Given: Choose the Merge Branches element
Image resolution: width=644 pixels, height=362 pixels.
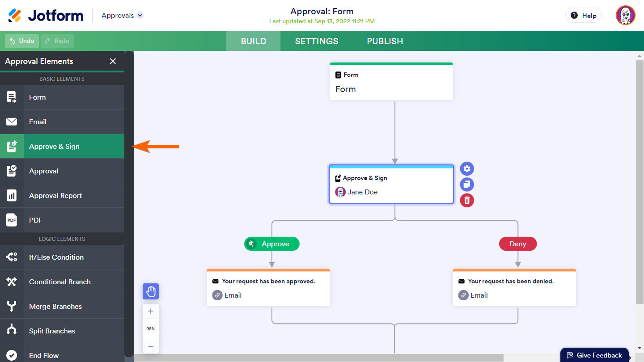Looking at the screenshot, I should (x=62, y=306).
